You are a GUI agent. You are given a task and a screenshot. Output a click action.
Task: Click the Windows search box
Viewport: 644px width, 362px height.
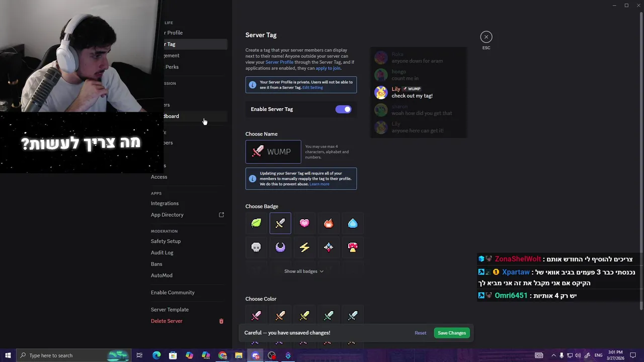pyautogui.click(x=73, y=355)
